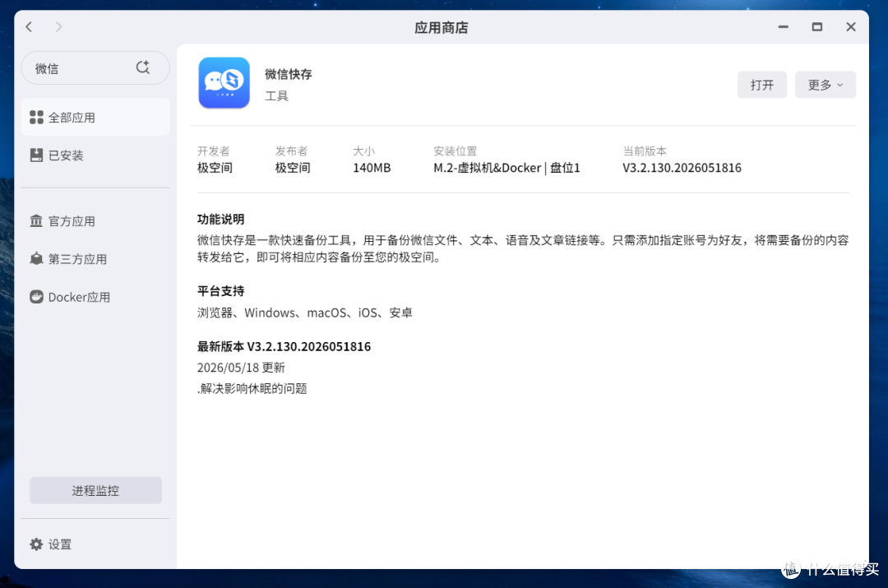Click the developer value 极空间
Image resolution: width=888 pixels, height=588 pixels.
tap(215, 168)
